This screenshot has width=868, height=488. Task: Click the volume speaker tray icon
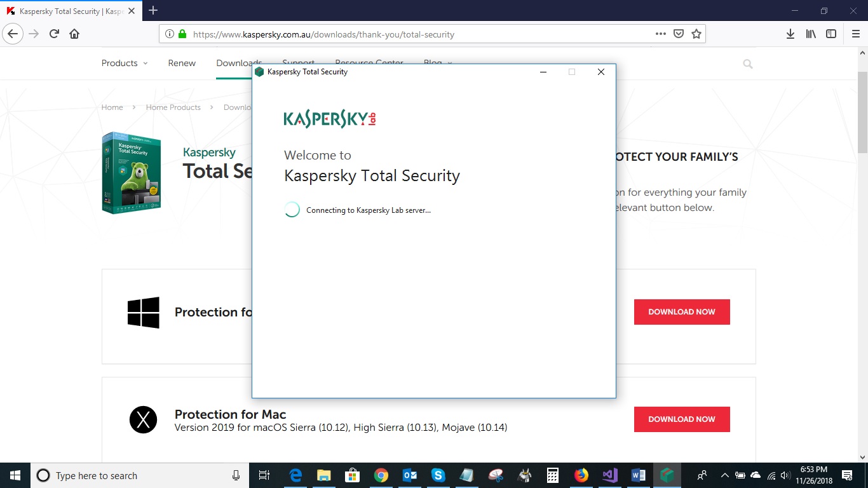(x=785, y=475)
